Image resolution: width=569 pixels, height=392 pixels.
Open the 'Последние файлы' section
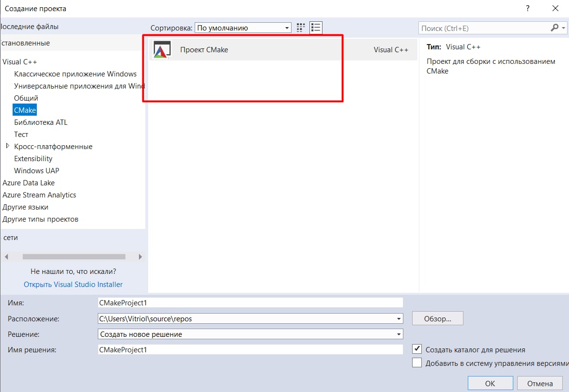30,27
